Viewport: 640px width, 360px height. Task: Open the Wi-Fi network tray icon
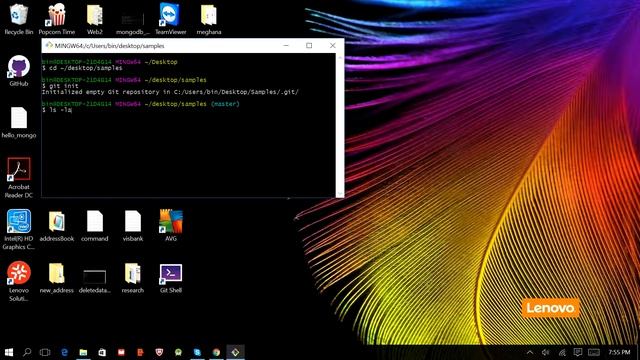pos(562,352)
